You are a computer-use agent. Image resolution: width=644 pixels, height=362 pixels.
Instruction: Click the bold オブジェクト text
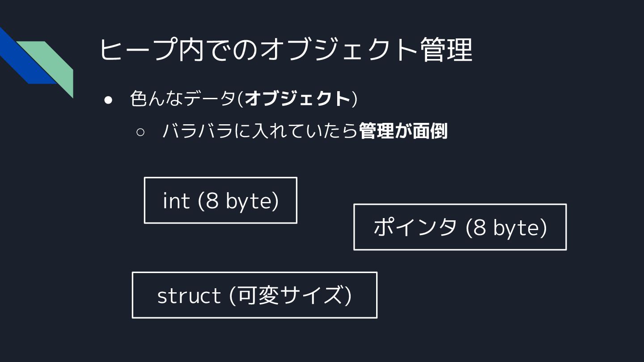coord(297,99)
